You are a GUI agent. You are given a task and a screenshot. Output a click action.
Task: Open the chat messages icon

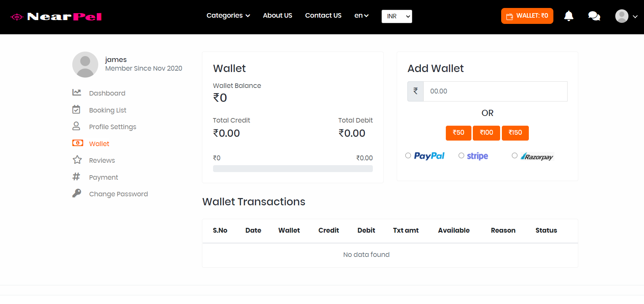pos(594,16)
